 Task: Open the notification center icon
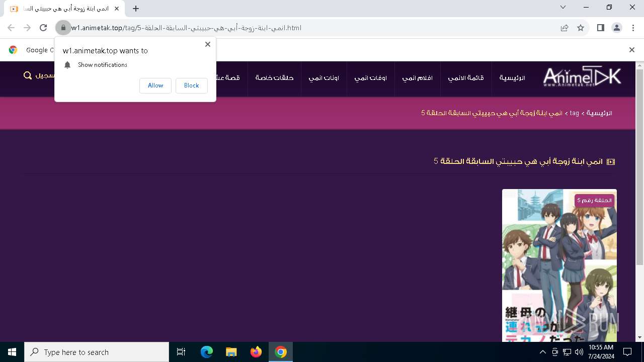pos(627,352)
